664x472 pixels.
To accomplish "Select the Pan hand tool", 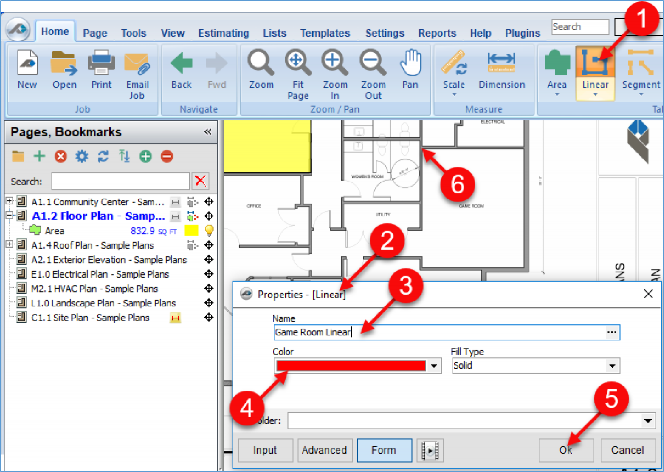I will coord(410,63).
